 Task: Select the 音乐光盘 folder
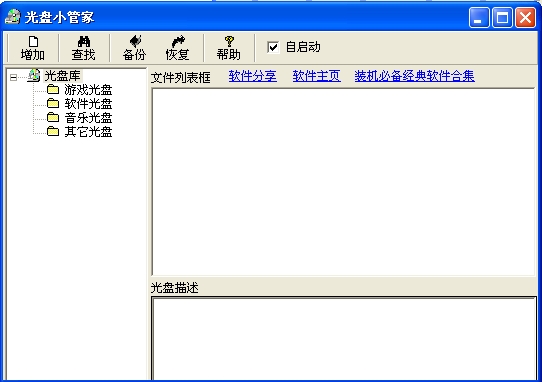pos(88,118)
